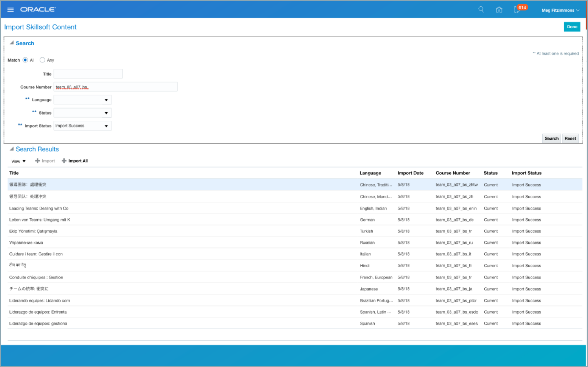Open the notifications bell
Viewport: 588px width, 367px height.
(x=517, y=9)
